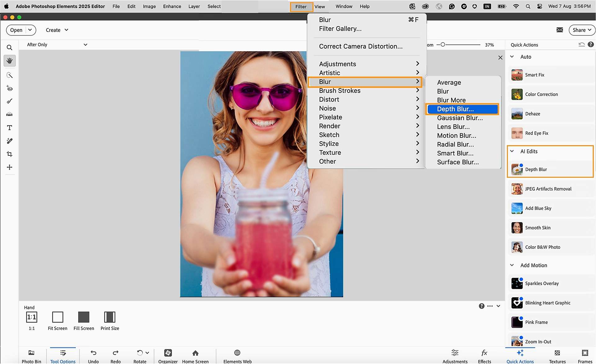Apply the Smart Fix quick action
Viewport: 596px width, 364px height.
coord(551,75)
